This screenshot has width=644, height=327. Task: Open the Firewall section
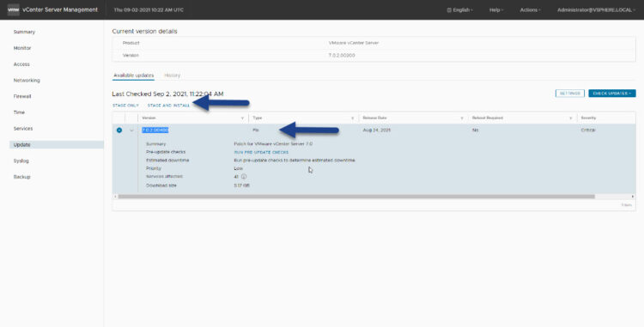pyautogui.click(x=22, y=96)
